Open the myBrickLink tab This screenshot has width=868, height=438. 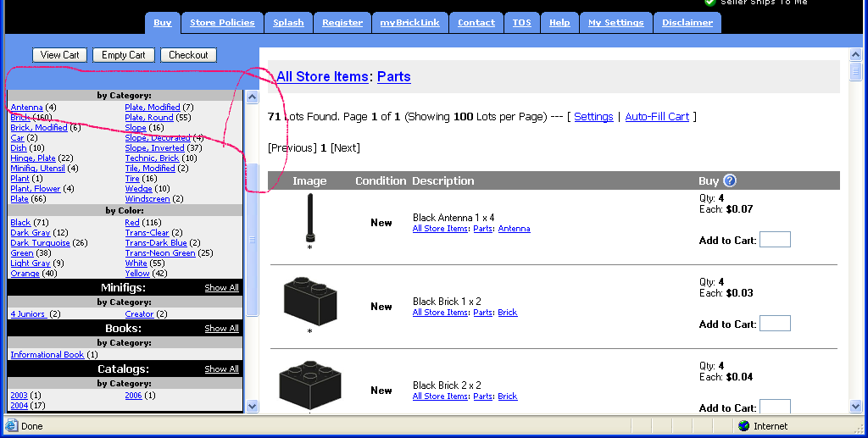tap(409, 23)
